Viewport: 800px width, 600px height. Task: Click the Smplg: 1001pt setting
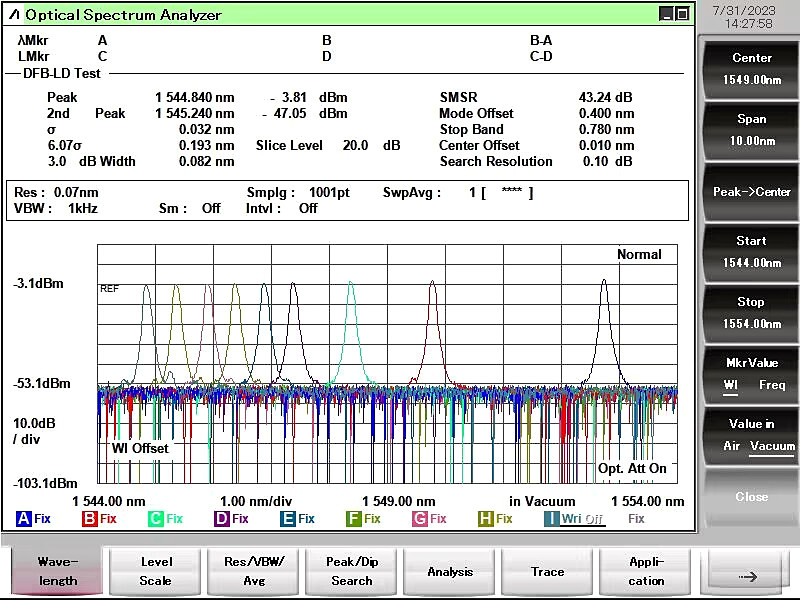(x=298, y=192)
